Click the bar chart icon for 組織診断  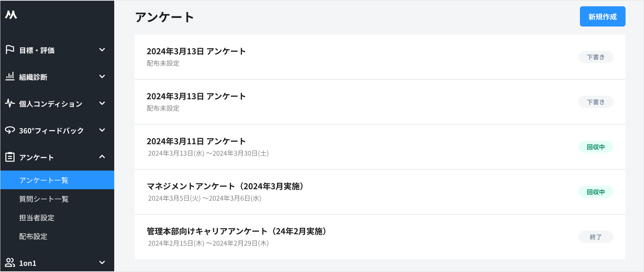(10, 77)
